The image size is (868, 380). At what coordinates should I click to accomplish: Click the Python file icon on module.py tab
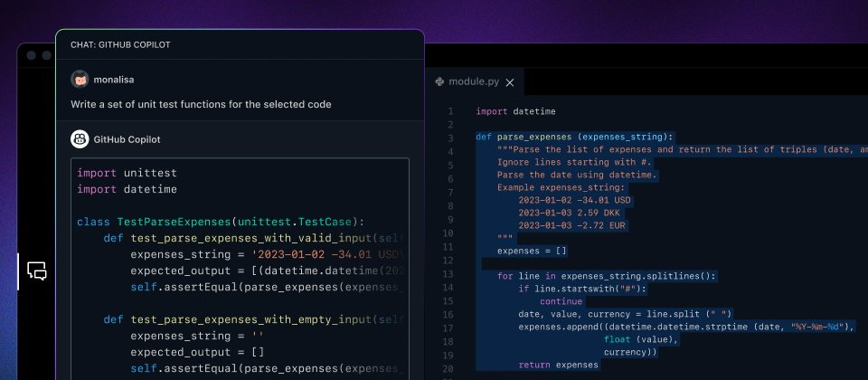pyautogui.click(x=439, y=81)
